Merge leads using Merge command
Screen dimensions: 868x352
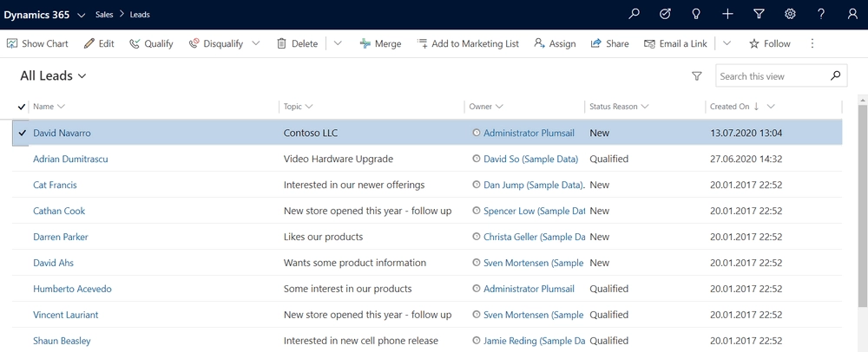pyautogui.click(x=380, y=43)
